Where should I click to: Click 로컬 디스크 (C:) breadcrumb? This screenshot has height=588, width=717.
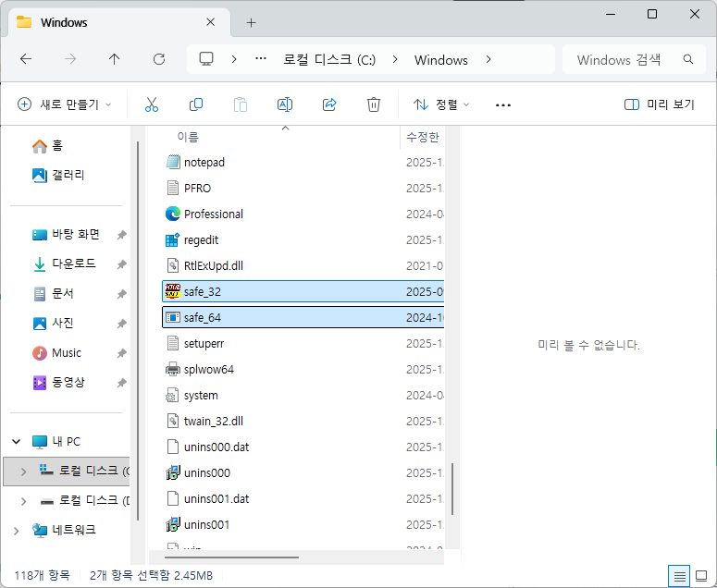(329, 60)
